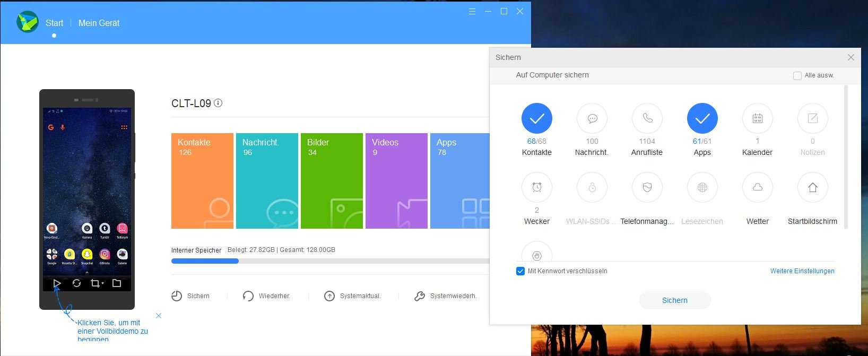Open screenshot dropdown arrow beside crop icon
Screen dimensions: 868x356
click(102, 284)
